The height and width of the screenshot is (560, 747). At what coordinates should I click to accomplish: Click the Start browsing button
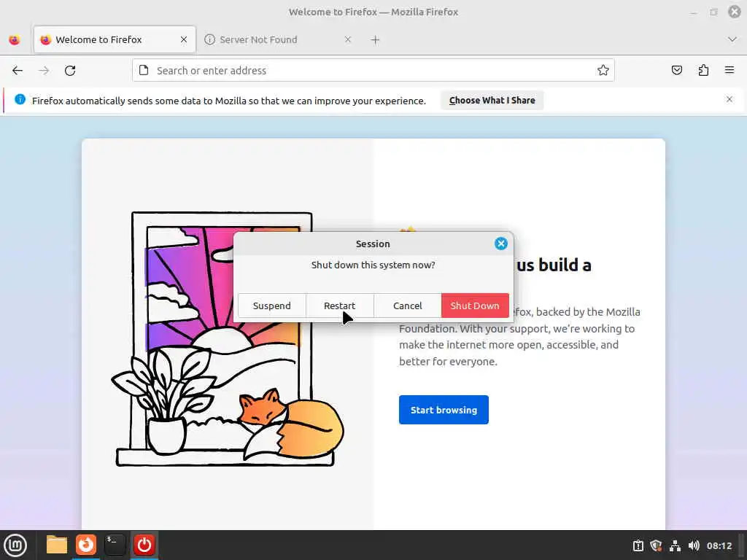[x=444, y=410]
